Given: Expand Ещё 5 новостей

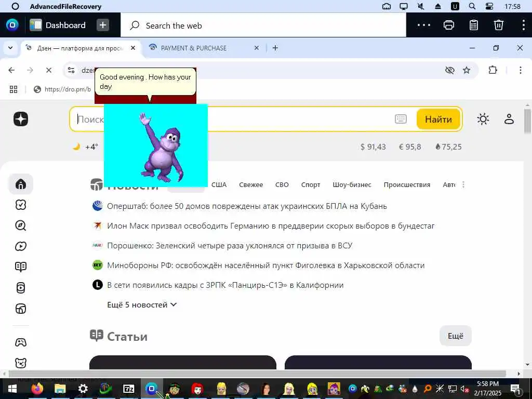Looking at the screenshot, I should [142, 304].
